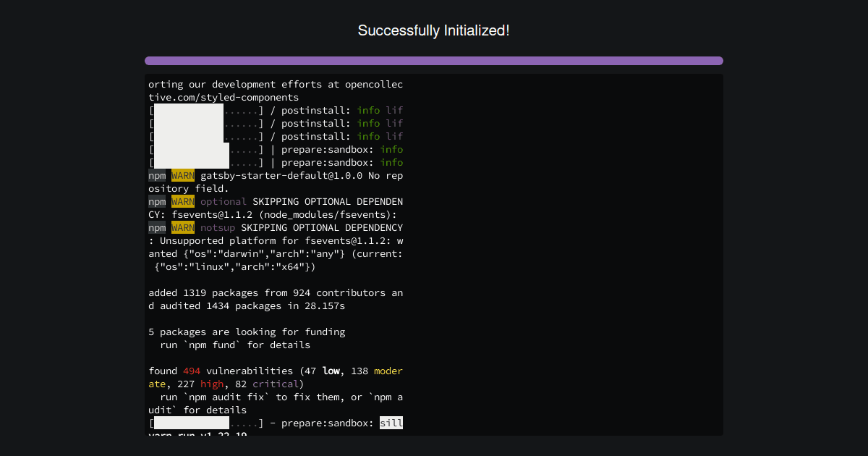Click the WARN badge next to notsup
The width and height of the screenshot is (868, 456).
point(182,227)
